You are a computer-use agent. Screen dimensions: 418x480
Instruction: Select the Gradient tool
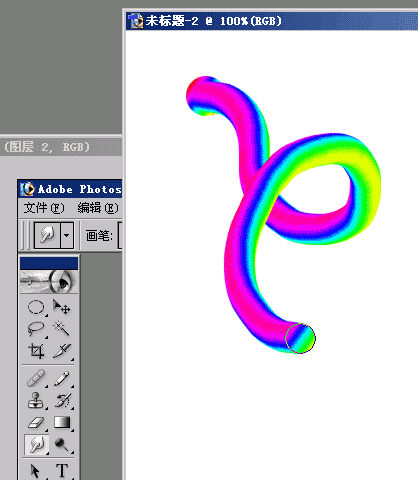tap(62, 423)
